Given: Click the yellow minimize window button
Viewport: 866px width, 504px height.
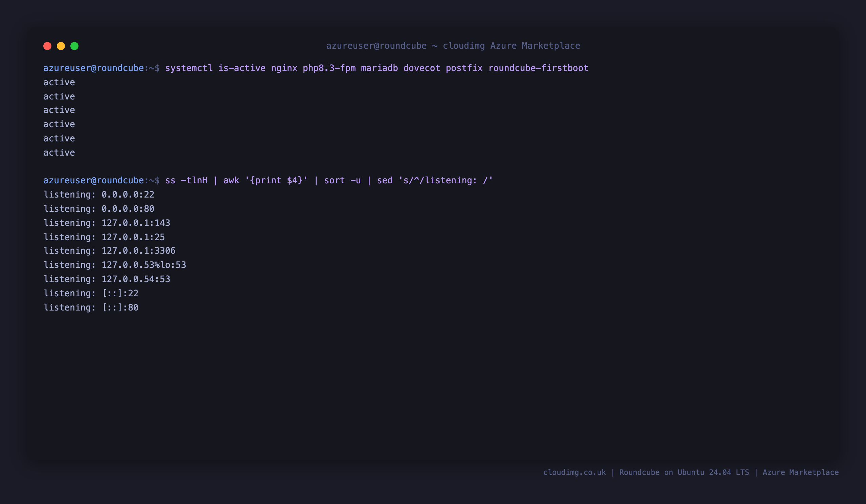Looking at the screenshot, I should coord(61,46).
